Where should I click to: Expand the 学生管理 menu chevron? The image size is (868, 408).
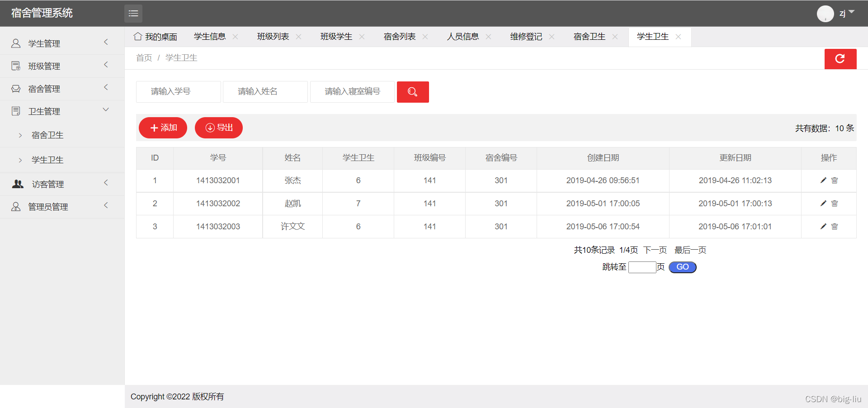tap(106, 42)
